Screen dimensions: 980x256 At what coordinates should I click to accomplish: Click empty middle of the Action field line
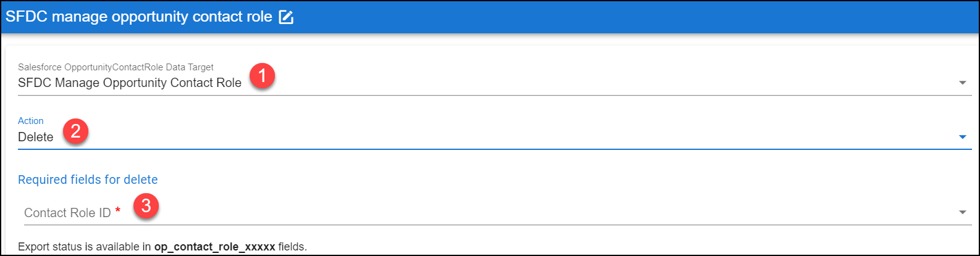[x=494, y=137]
